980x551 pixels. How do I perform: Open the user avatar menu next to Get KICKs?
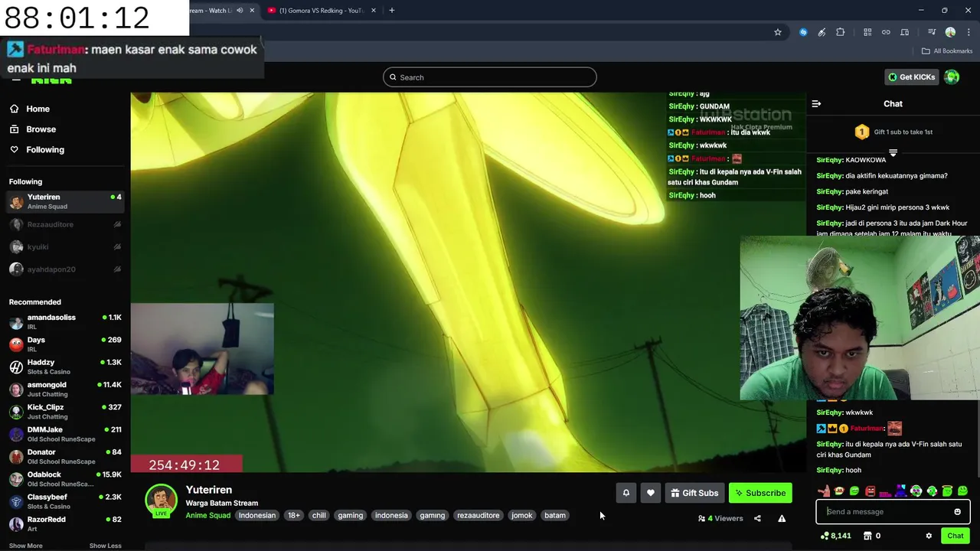coord(952,77)
